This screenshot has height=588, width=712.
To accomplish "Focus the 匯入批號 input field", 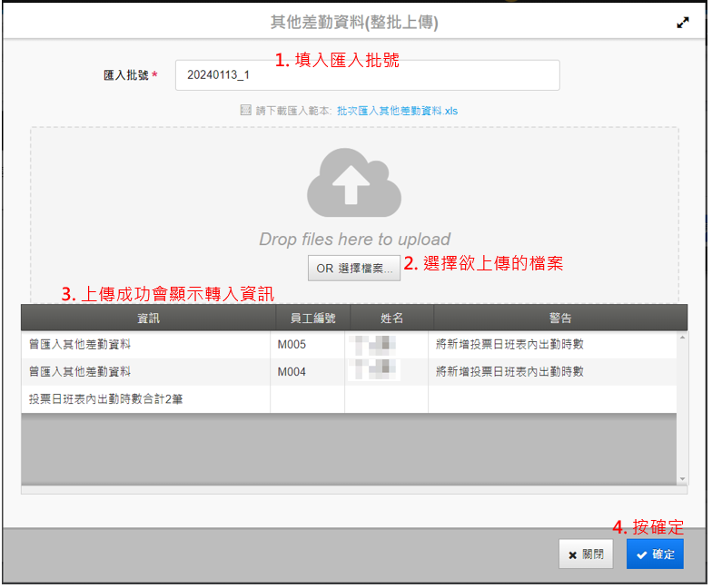I will click(x=367, y=75).
